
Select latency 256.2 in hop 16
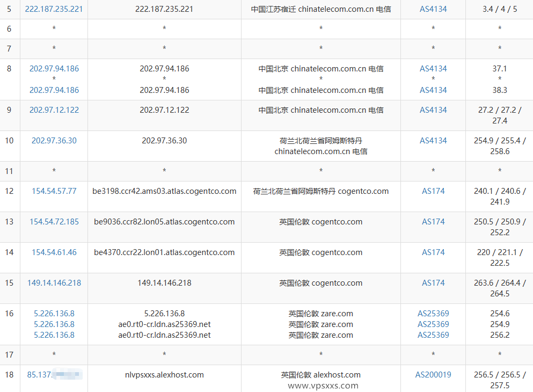pyautogui.click(x=500, y=335)
